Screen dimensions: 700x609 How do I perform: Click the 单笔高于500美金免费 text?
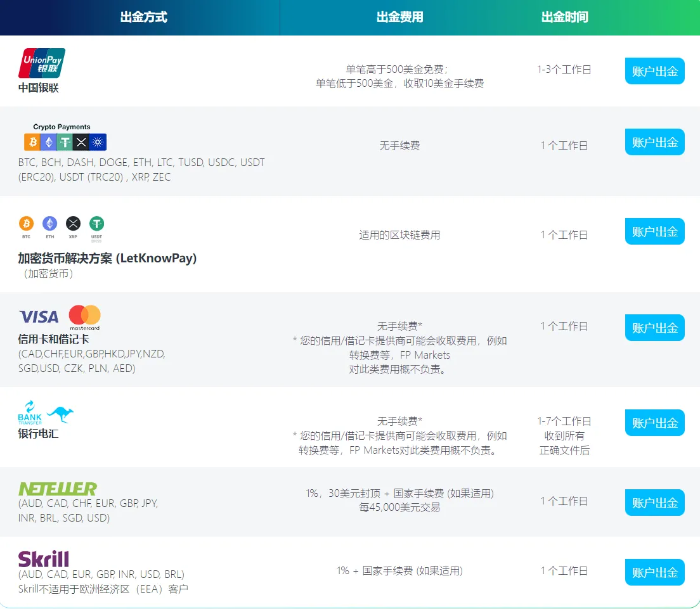[x=396, y=70]
